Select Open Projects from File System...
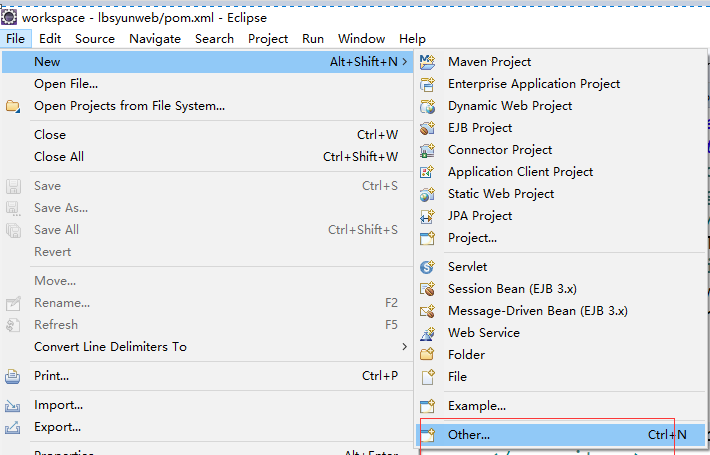 pos(207,106)
